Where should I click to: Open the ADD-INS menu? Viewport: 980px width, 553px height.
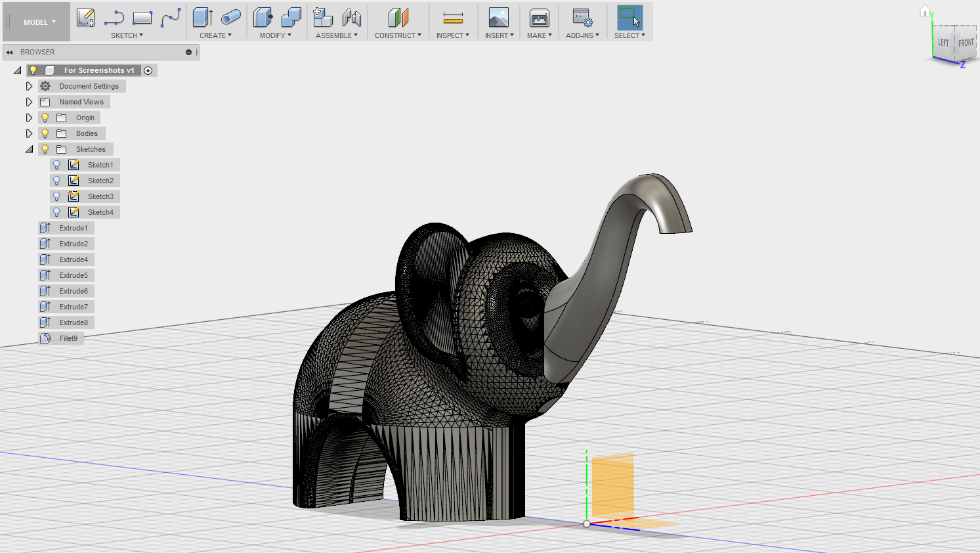(x=582, y=35)
